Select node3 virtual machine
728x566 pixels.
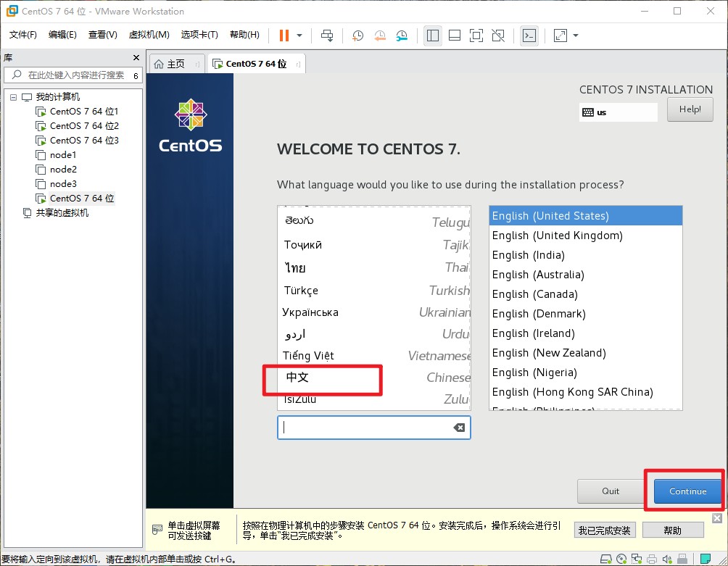(56, 183)
